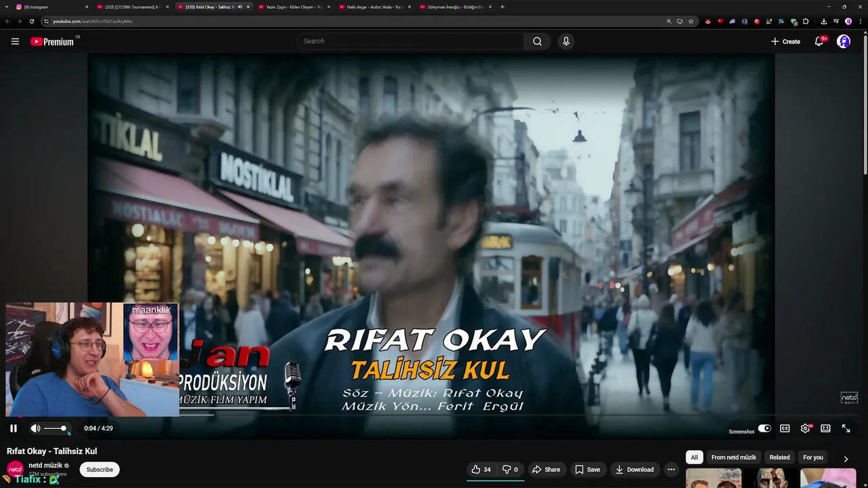Mute the tab via its speaker icon
This screenshot has height=488, width=868.
click(239, 7)
